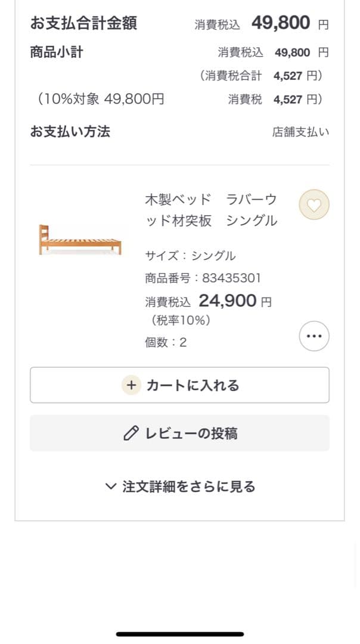Select the heart button near the product title
Viewport: 360px width, 644px height.
(x=314, y=204)
